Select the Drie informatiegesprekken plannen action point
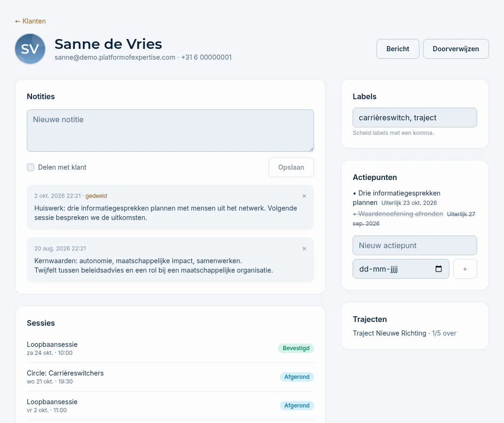 (397, 198)
